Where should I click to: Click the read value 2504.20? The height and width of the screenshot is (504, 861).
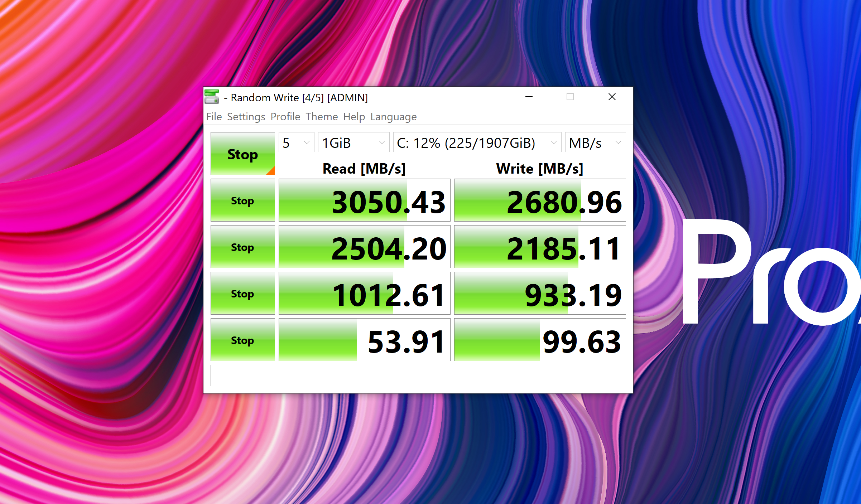364,247
